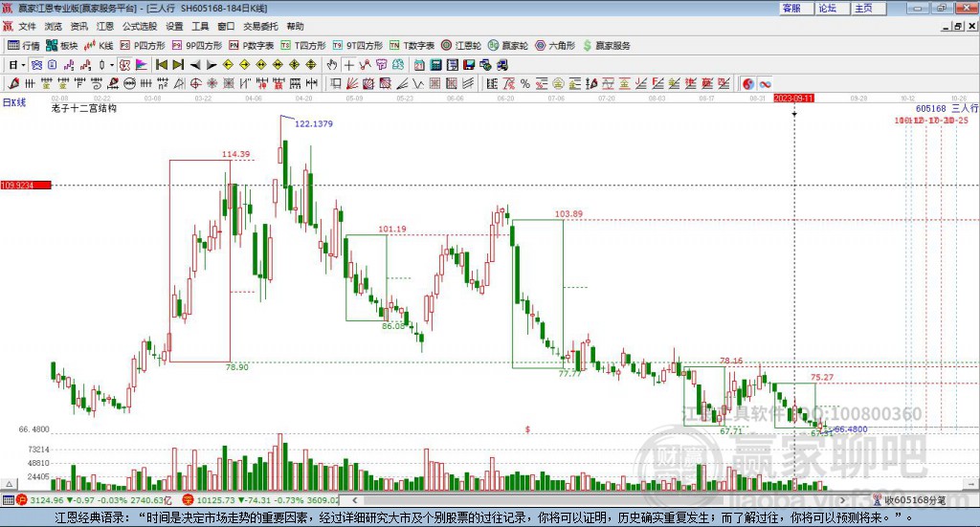Open the 赢家轮 wheel tool

[x=507, y=46]
